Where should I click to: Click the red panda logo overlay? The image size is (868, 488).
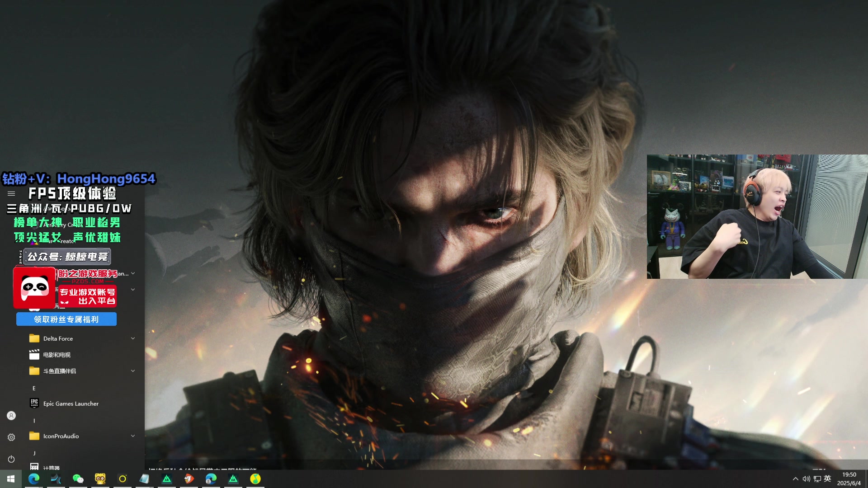[x=34, y=287]
